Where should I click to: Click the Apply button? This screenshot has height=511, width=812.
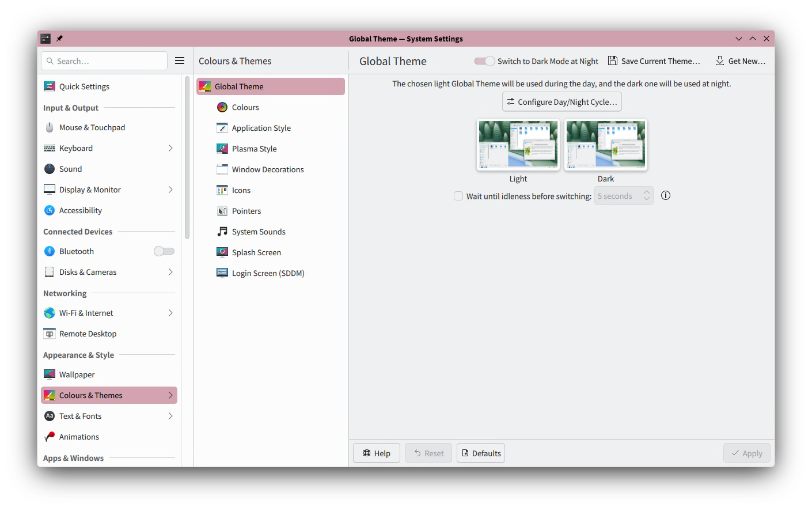pos(747,453)
